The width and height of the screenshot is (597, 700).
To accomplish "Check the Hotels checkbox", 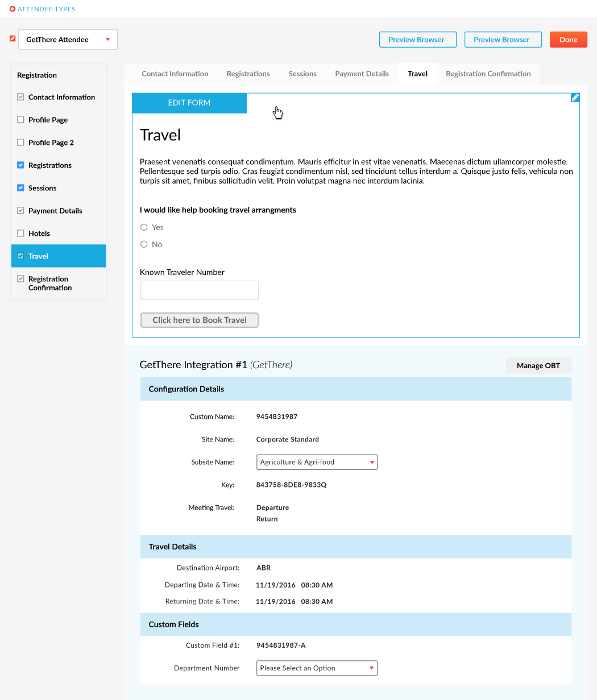I will [x=20, y=234].
